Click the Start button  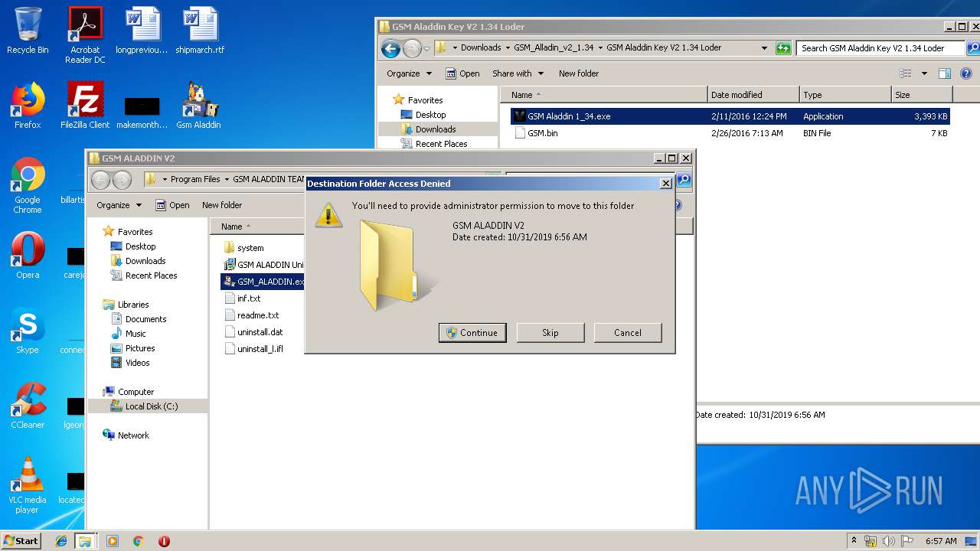tap(21, 540)
